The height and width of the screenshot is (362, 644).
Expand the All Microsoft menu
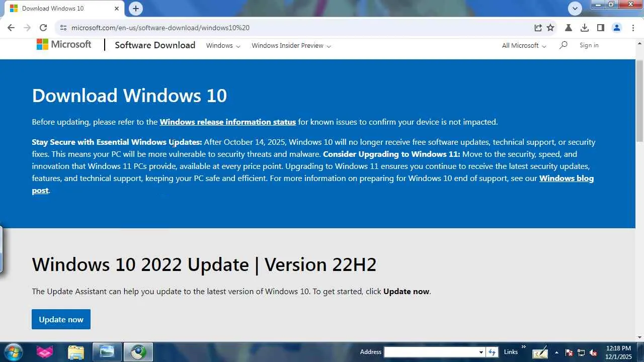tap(524, 46)
